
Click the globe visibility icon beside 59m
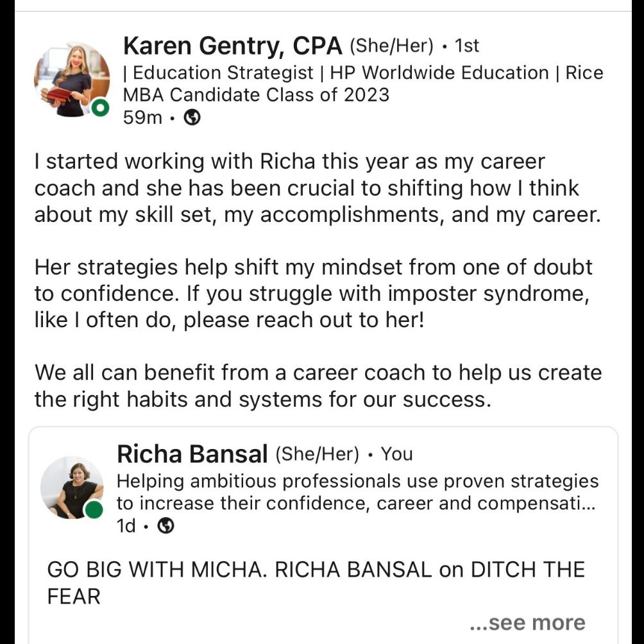point(192,118)
